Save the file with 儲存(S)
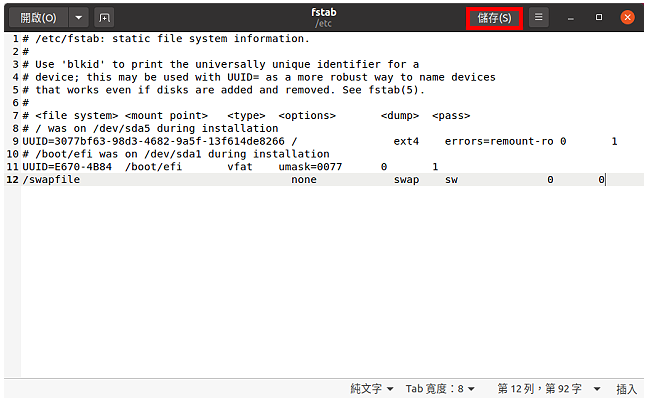The width and height of the screenshot is (651, 406). coord(494,18)
